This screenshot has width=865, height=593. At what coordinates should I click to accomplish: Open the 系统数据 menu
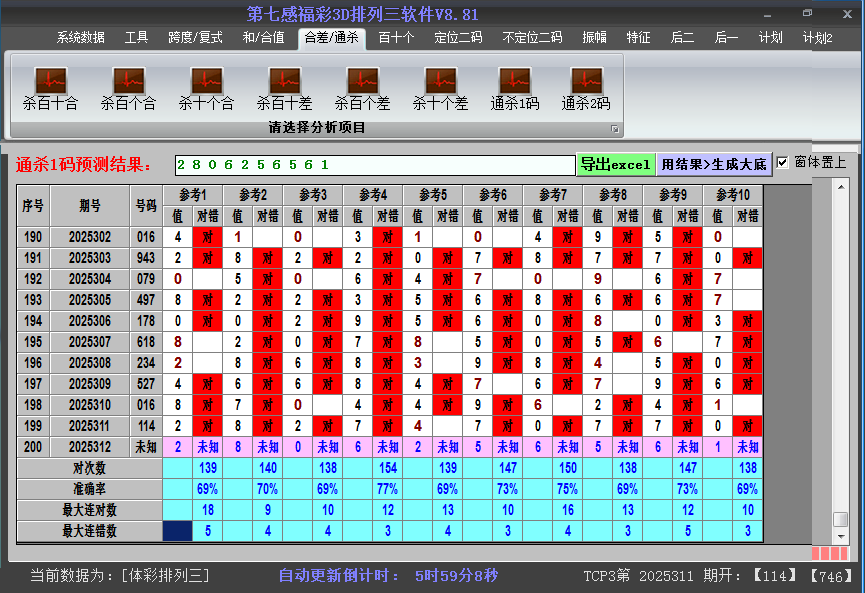80,38
